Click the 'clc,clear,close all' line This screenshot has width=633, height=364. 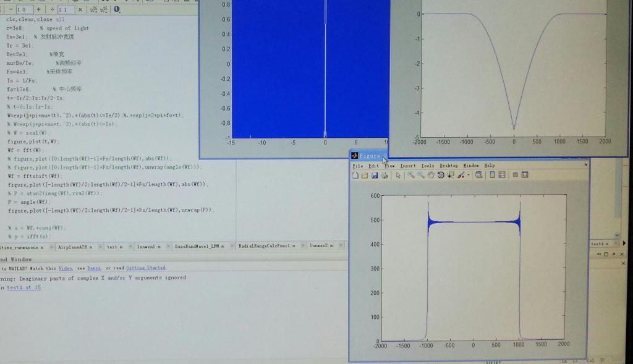pos(35,19)
